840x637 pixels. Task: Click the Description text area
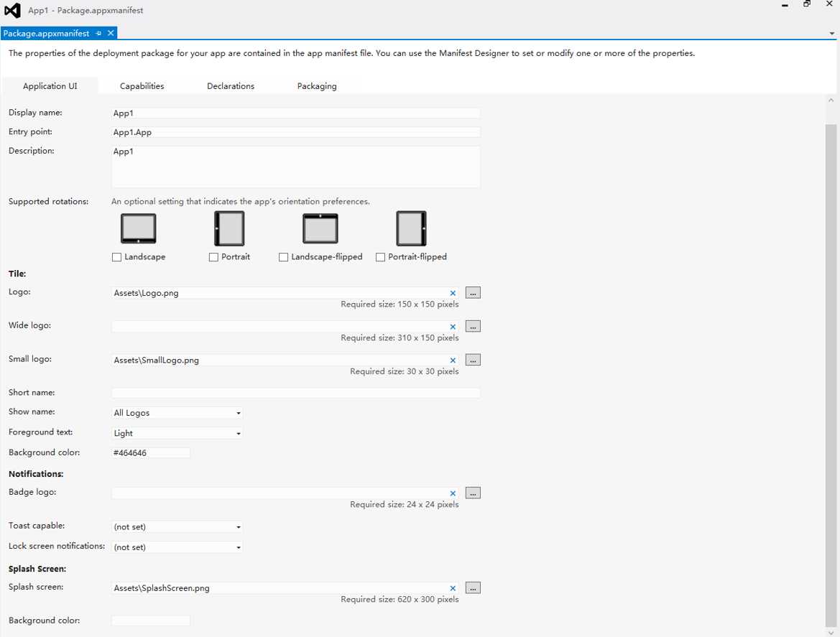point(296,167)
